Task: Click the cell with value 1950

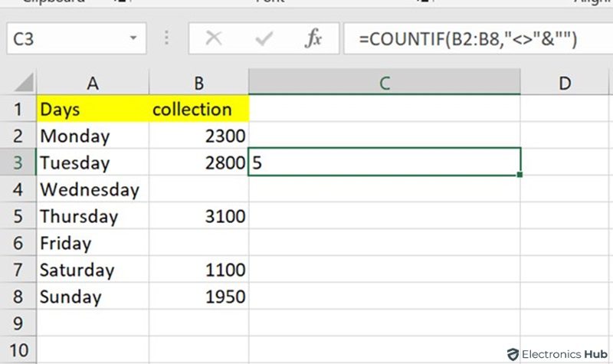Action: point(198,297)
